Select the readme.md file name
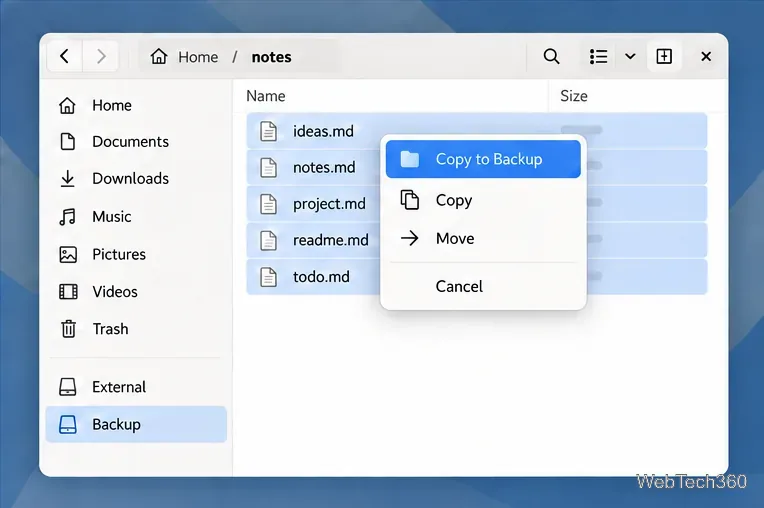The height and width of the screenshot is (508, 764). click(330, 240)
